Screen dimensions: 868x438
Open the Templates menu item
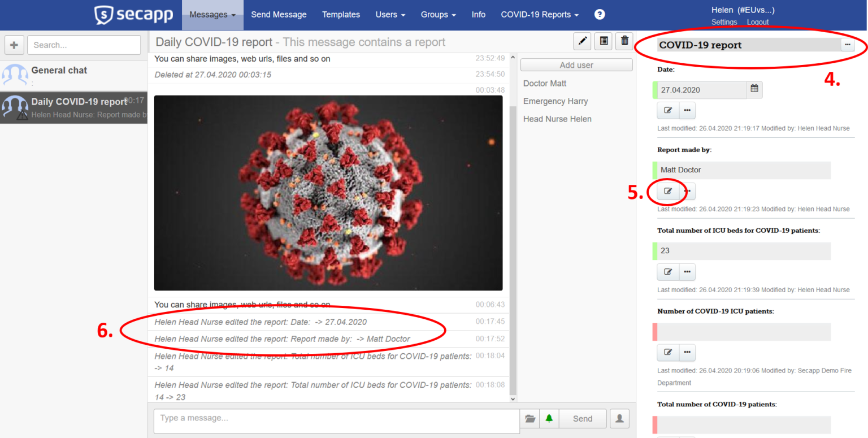click(341, 14)
